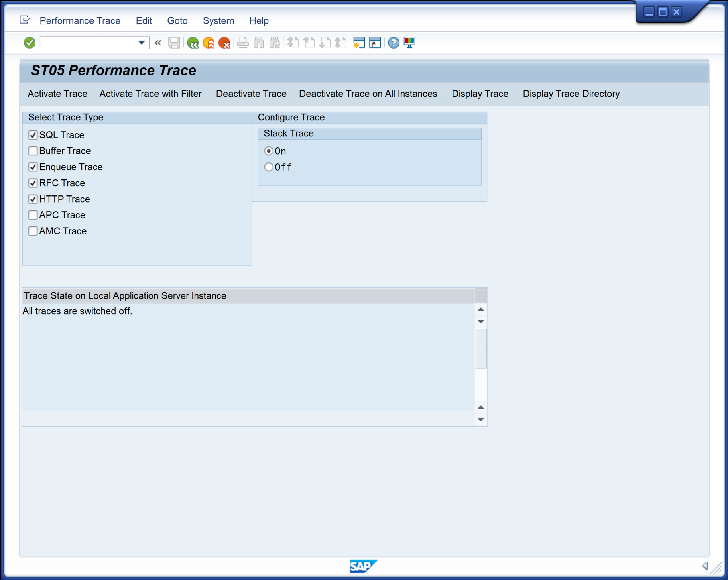Click the orange Exit icon
The height and width of the screenshot is (580, 728).
(x=209, y=43)
